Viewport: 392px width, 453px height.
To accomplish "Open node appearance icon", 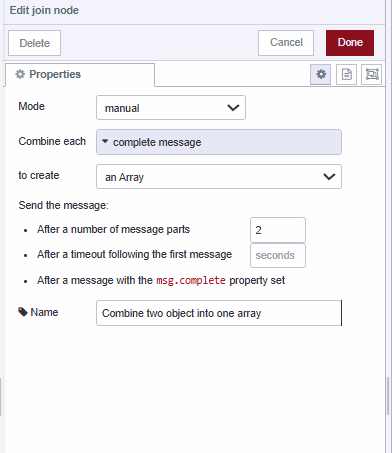I will (372, 74).
